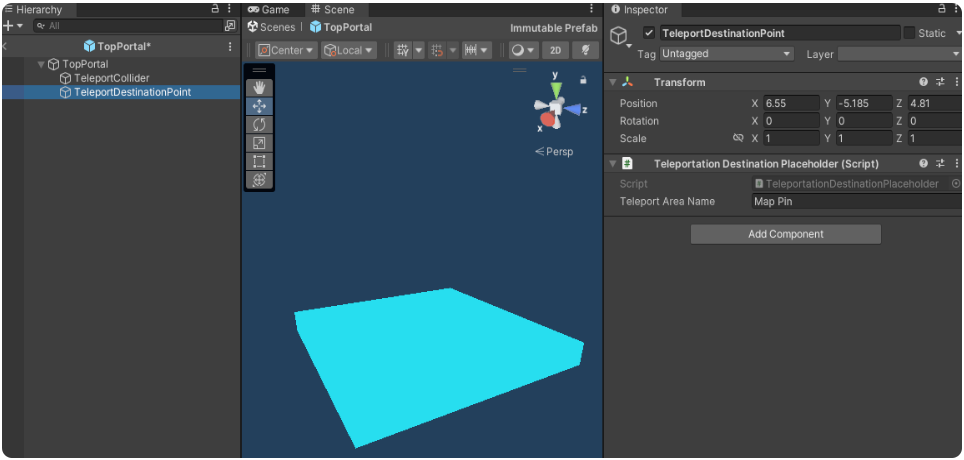Open Transform component help icon

click(923, 82)
